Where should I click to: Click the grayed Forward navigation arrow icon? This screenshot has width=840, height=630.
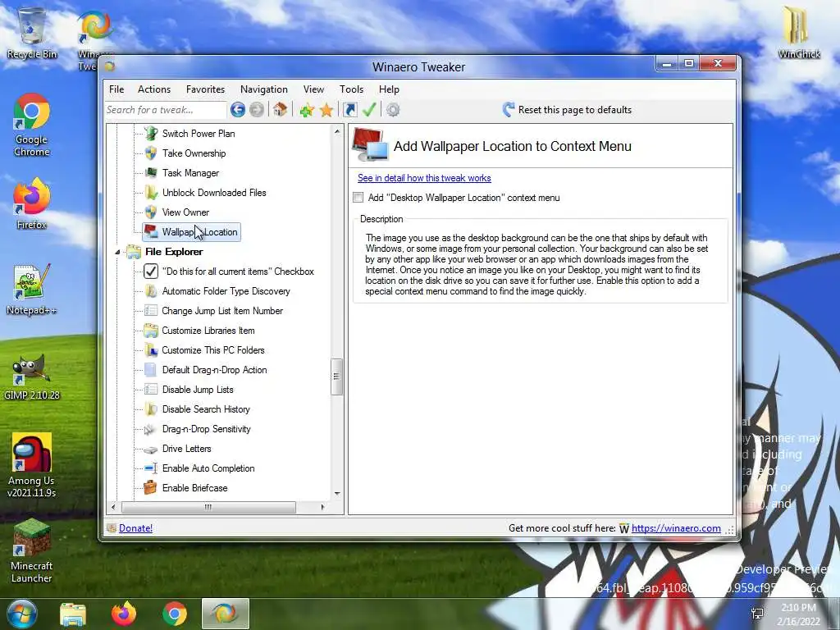pos(257,110)
